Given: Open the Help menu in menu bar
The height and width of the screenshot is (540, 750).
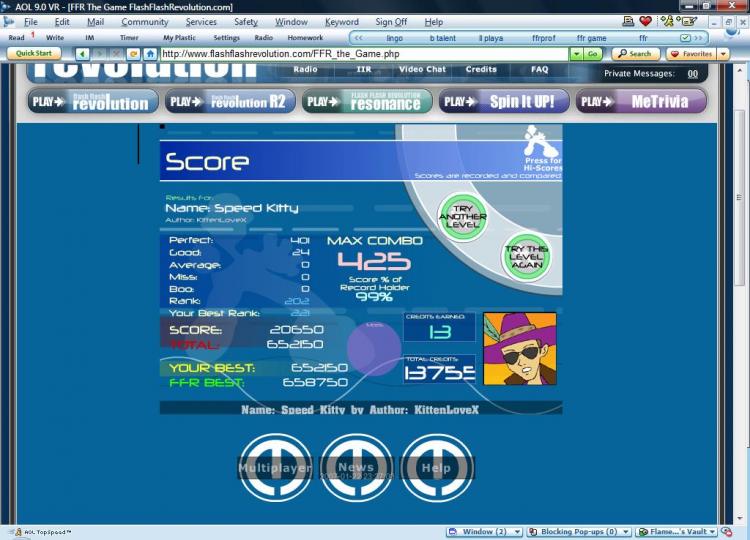Looking at the screenshot, I should pyautogui.click(x=433, y=22).
